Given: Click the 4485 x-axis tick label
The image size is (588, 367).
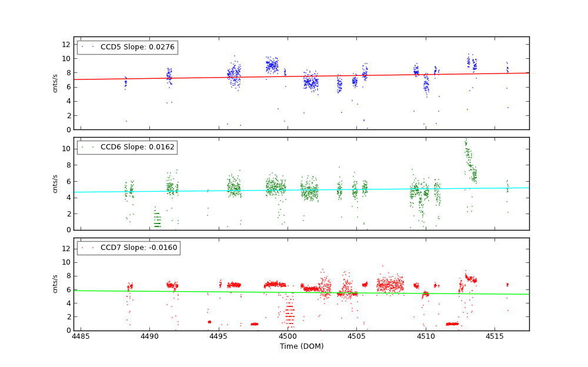Looking at the screenshot, I should pos(81,336).
